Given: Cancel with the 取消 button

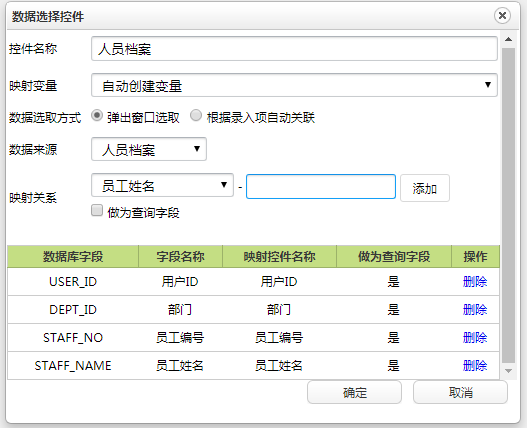Looking at the screenshot, I should 460,392.
